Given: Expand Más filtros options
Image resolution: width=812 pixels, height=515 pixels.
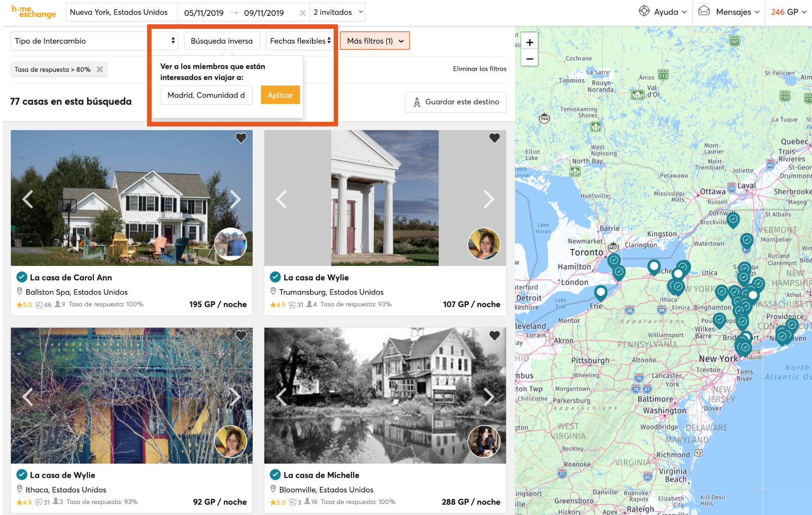Looking at the screenshot, I should [x=375, y=41].
